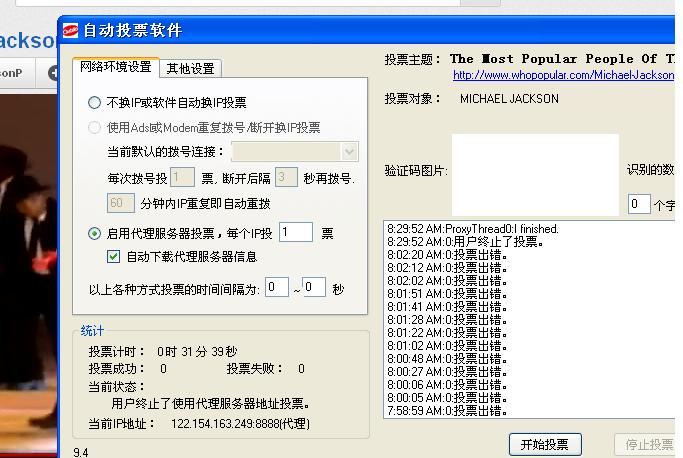Select the ProxyThread0 finished log entry
This screenshot has width=683, height=458.
[x=473, y=229]
